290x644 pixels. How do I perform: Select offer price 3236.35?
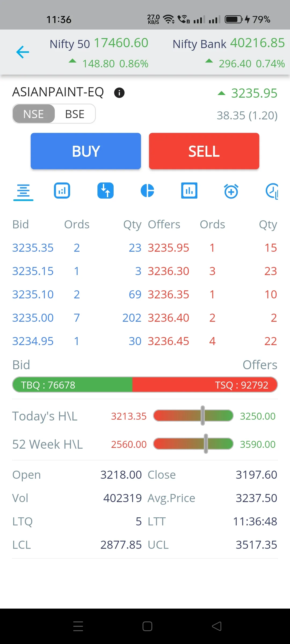[x=169, y=294]
